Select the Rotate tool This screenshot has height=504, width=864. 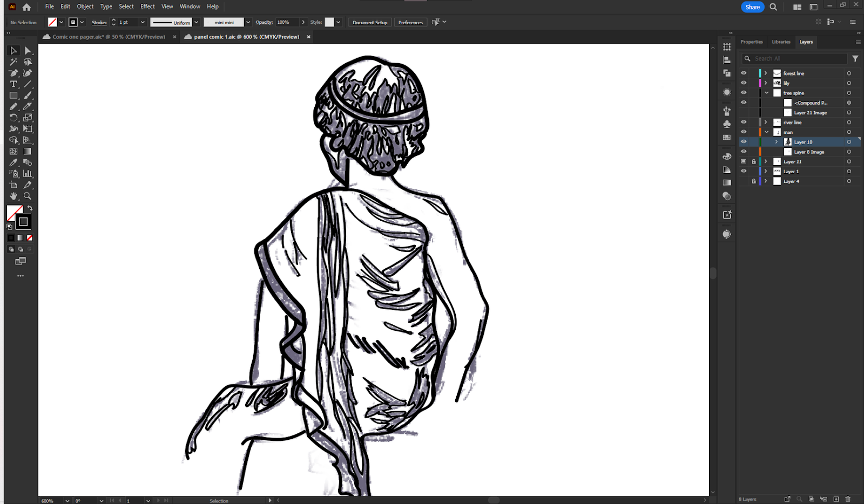pos(13,118)
